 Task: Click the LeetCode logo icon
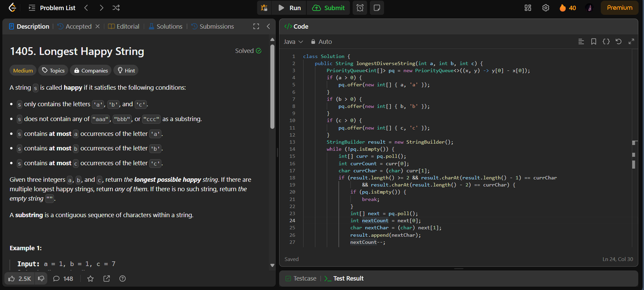point(13,8)
